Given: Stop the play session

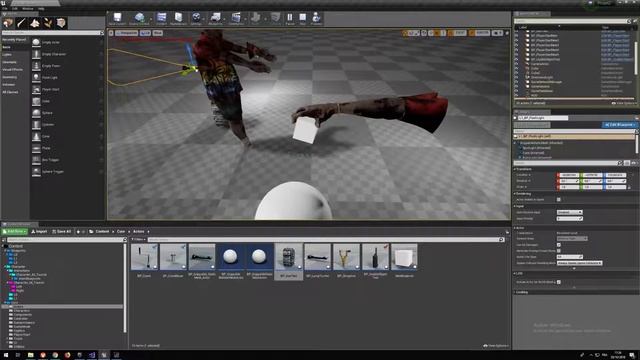Looking at the screenshot, I should point(302,18).
